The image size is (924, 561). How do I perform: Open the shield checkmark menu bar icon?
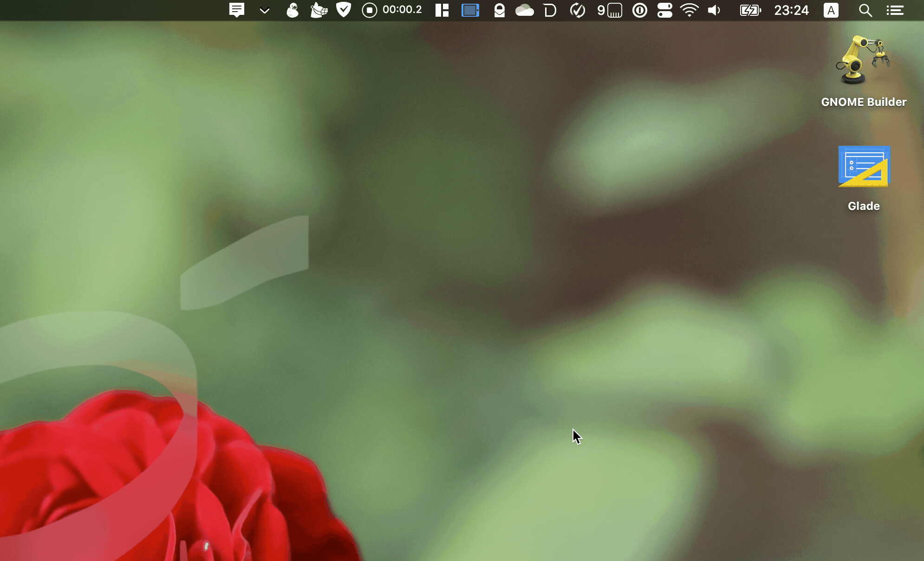[344, 10]
